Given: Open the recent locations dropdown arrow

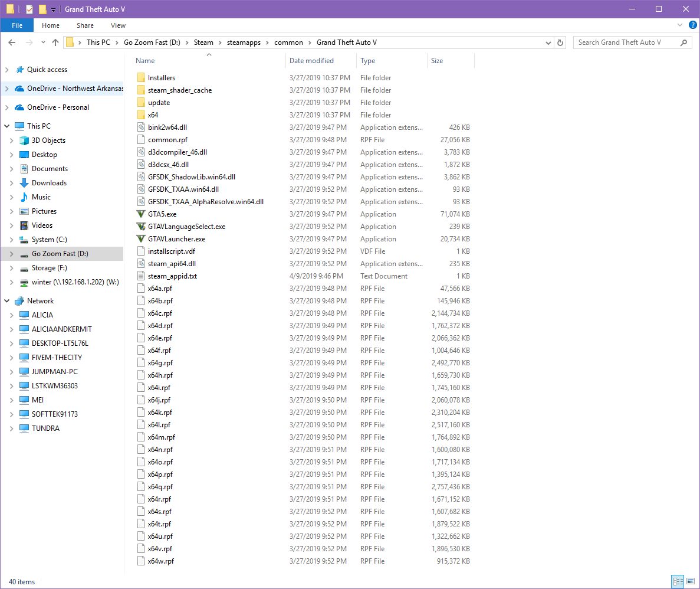Looking at the screenshot, I should click(43, 42).
